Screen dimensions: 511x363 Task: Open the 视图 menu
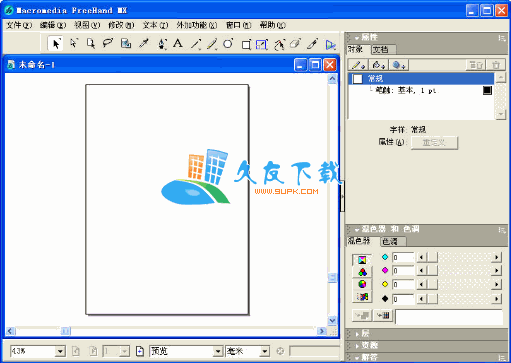[x=87, y=25]
